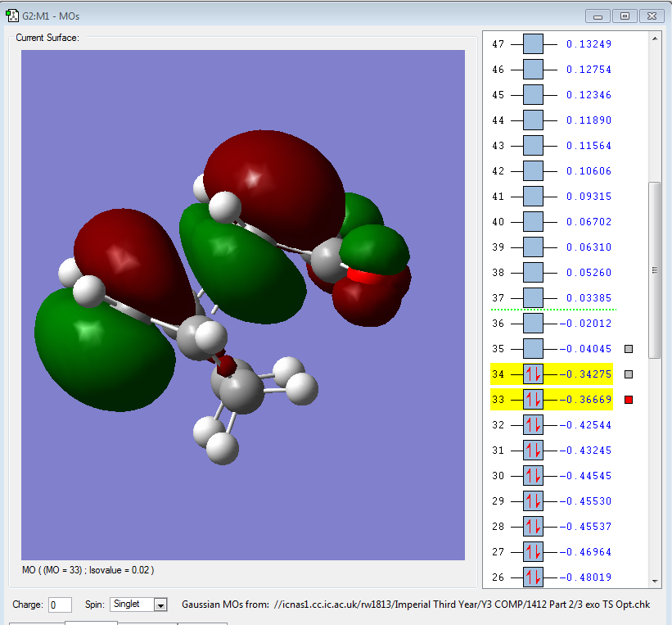672x625 pixels.
Task: Toggle the red surface marker for orbital 33
Action: tap(629, 400)
